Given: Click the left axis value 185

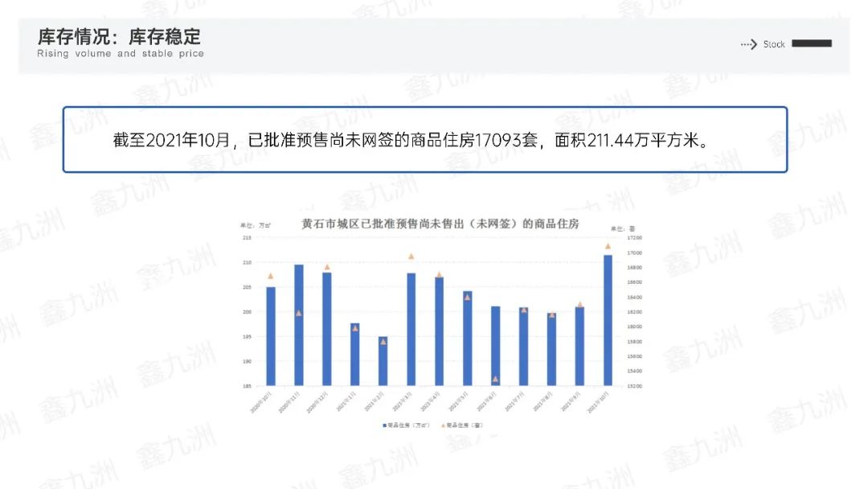Looking at the screenshot, I should (x=247, y=386).
